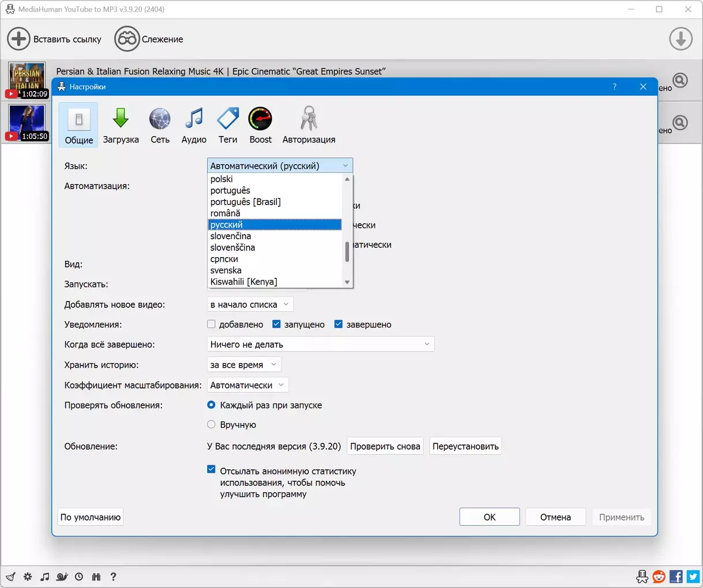Click the Facebook icon in status bar
Image resolution: width=703 pixels, height=588 pixels.
676,576
